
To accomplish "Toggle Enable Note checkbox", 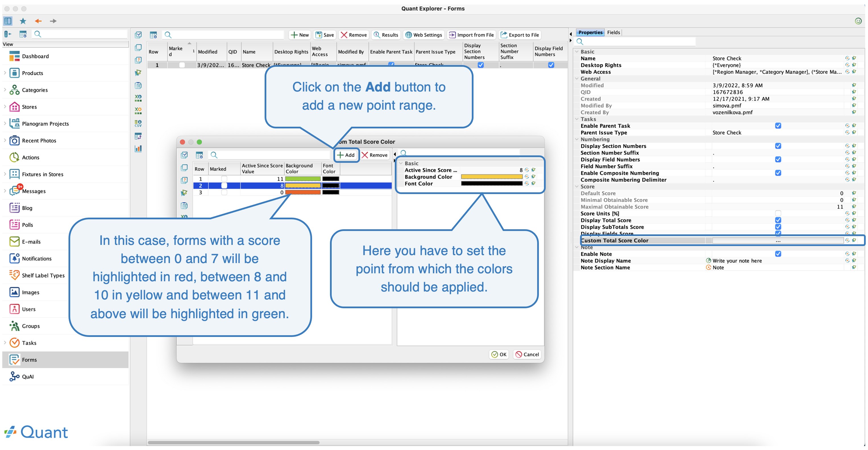I will pyautogui.click(x=778, y=254).
